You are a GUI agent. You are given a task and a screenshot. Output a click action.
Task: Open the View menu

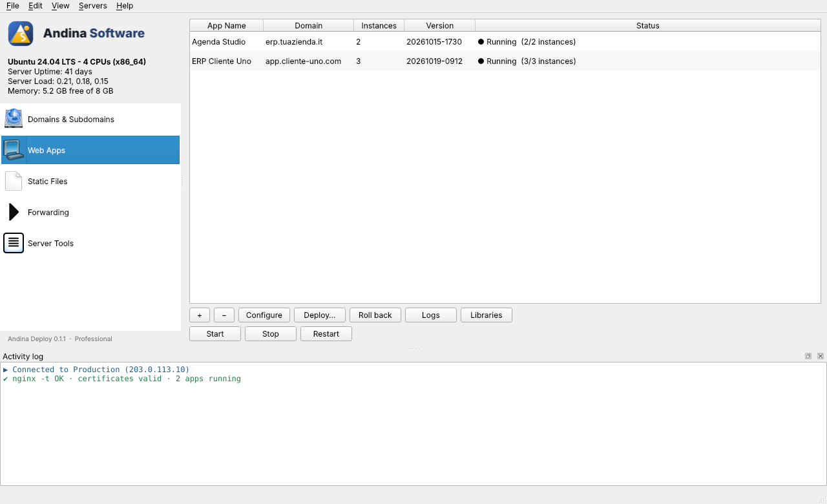point(61,6)
